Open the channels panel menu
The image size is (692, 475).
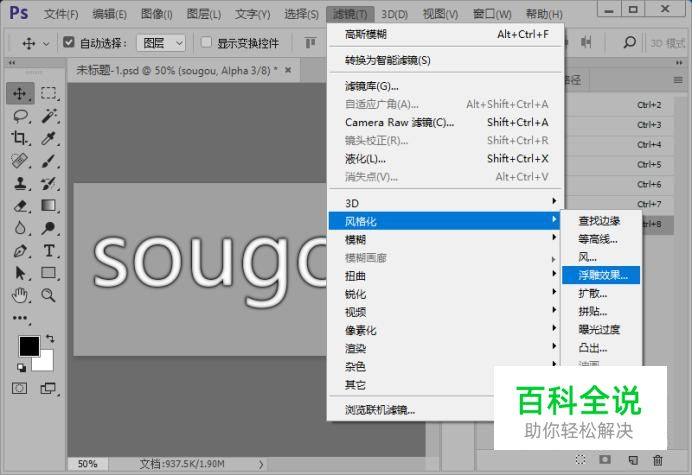coord(678,80)
